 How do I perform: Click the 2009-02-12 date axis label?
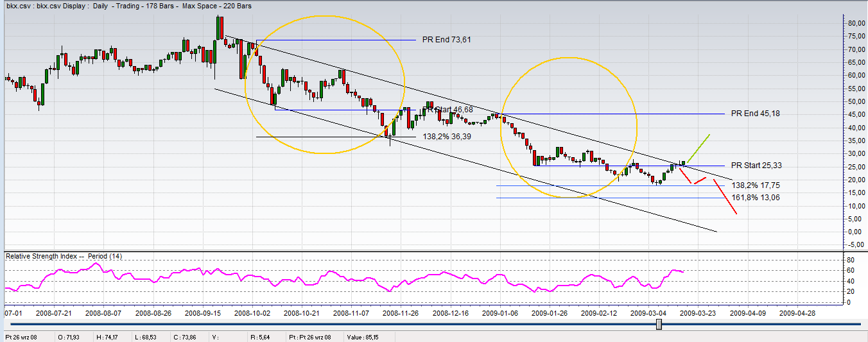coord(599,313)
